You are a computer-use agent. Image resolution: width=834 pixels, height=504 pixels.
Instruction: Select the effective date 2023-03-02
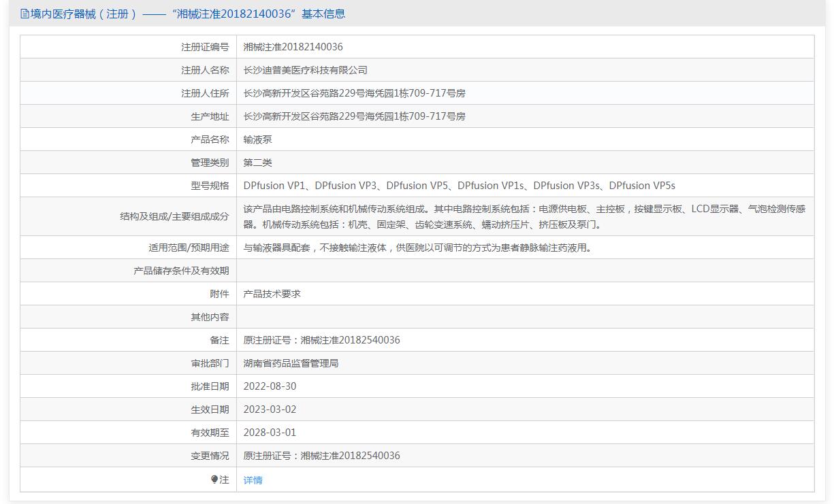[x=270, y=409]
